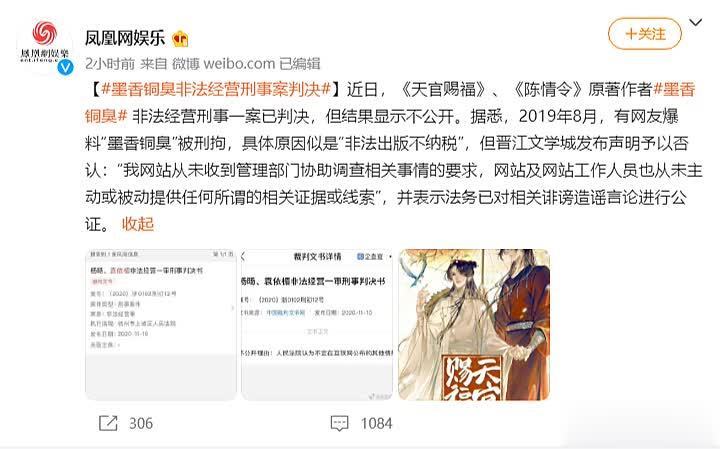Open the 凤凰网娱乐 account name link
The height and width of the screenshot is (449, 720).
(125, 38)
